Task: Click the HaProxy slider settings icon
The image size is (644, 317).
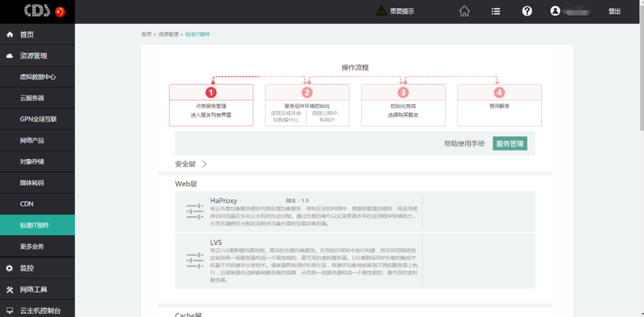Action: (x=195, y=211)
